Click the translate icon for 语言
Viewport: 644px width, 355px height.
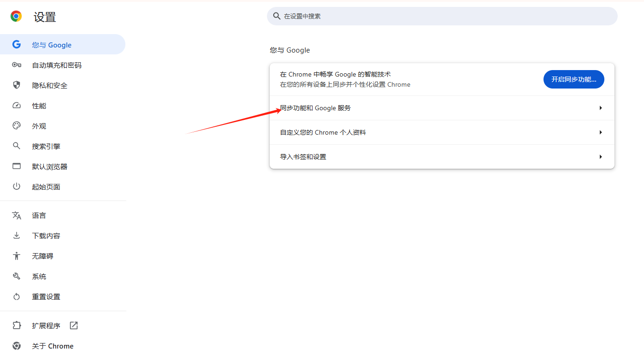pos(17,215)
